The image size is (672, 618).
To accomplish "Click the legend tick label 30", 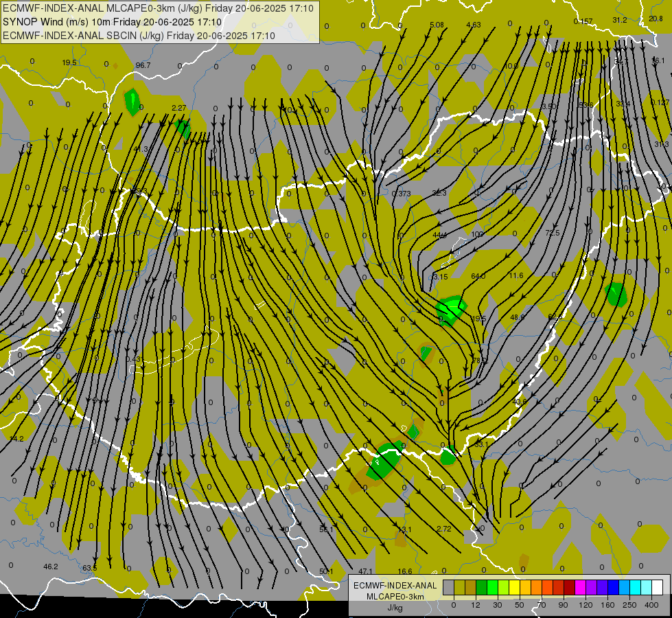I will click(497, 605).
